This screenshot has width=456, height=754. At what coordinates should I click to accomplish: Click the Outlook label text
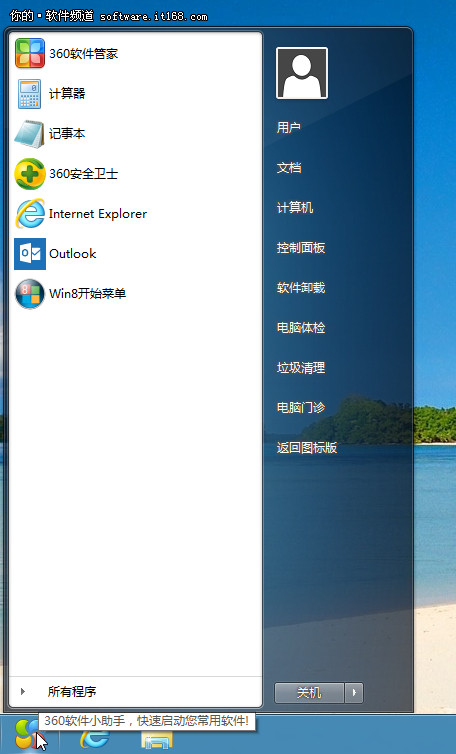[73, 253]
